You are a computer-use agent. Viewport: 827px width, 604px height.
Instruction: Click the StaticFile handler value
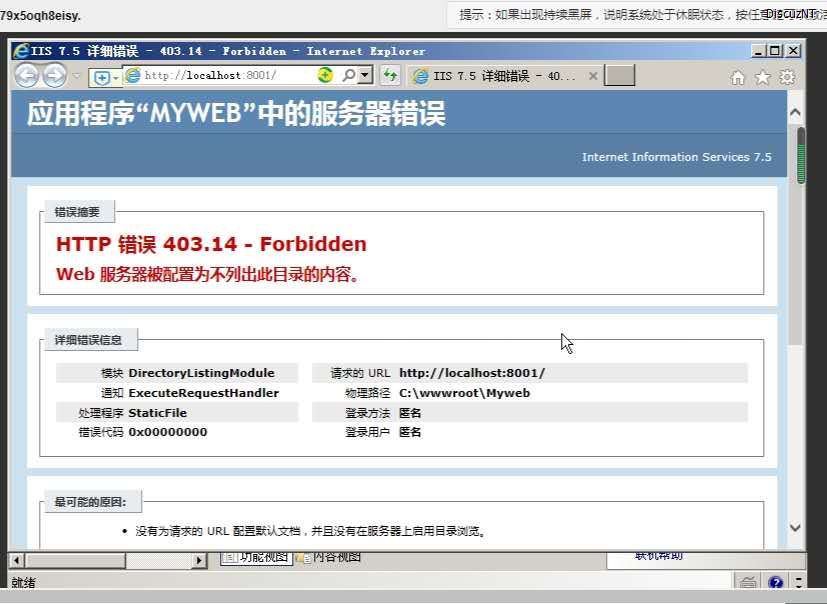(157, 413)
